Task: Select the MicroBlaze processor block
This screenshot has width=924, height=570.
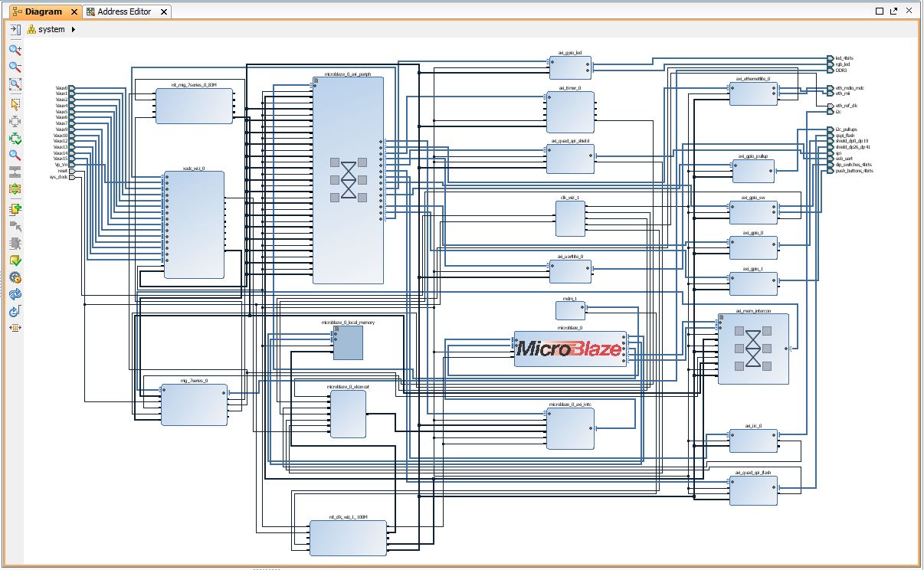Action: pyautogui.click(x=570, y=349)
